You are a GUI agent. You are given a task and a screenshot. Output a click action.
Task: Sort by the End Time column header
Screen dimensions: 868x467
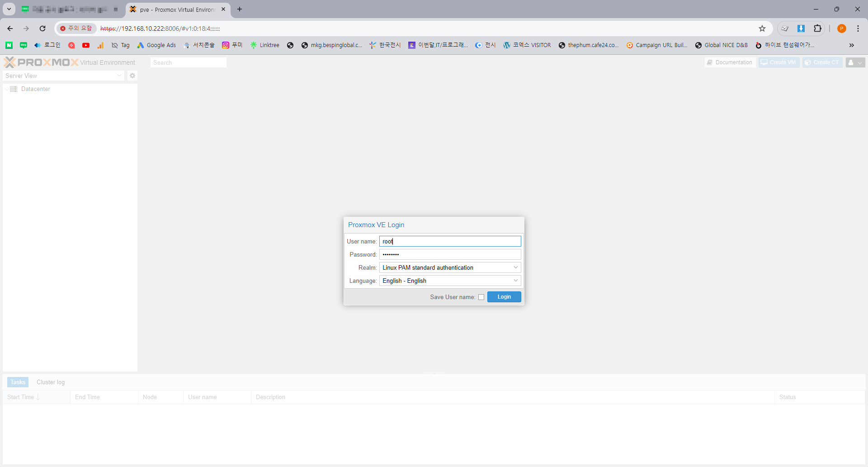point(104,397)
